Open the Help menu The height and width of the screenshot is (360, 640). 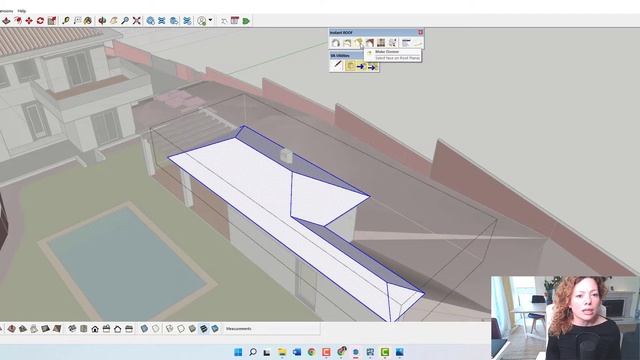(x=22, y=11)
